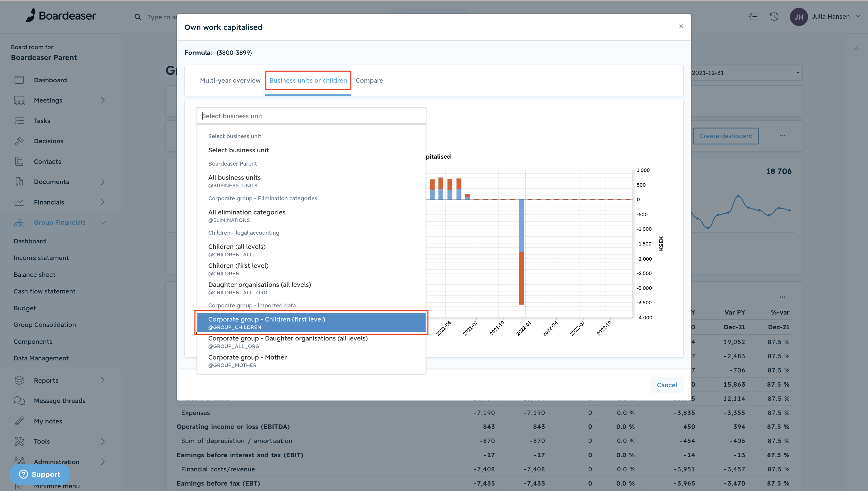Click the Tools wrench icon
Viewport: 868px width, 491px height.
tap(19, 442)
